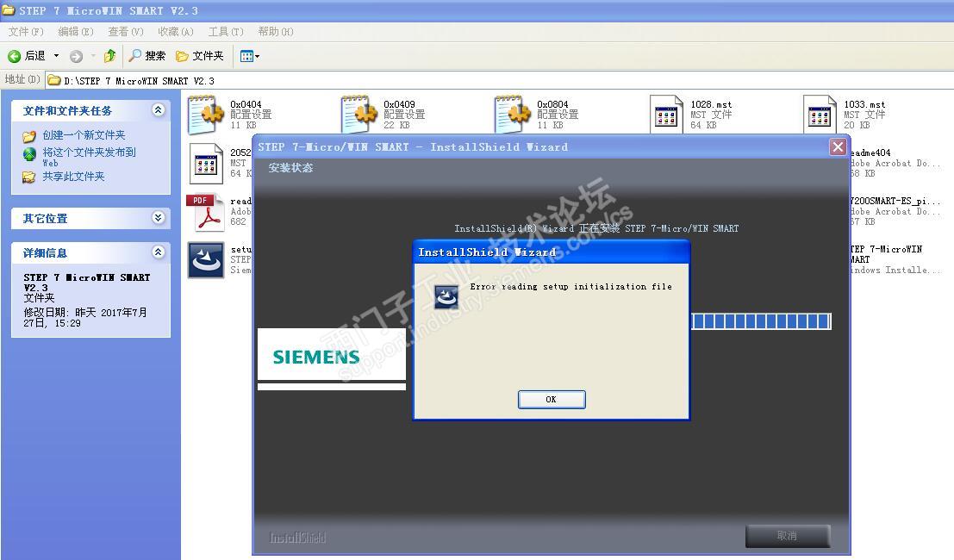Click 将这个文件夹发布到 Web link
The height and width of the screenshot is (560, 954).
click(89, 157)
